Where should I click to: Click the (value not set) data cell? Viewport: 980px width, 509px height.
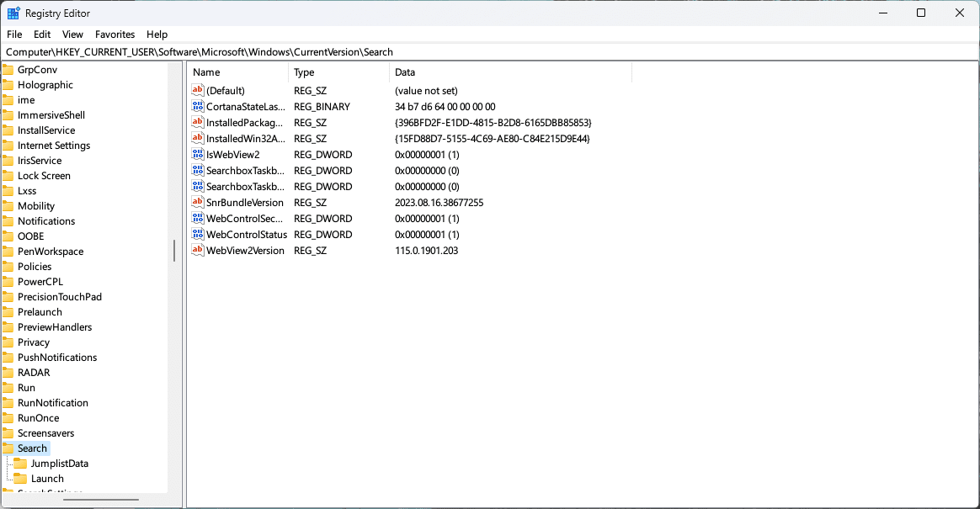[426, 91]
